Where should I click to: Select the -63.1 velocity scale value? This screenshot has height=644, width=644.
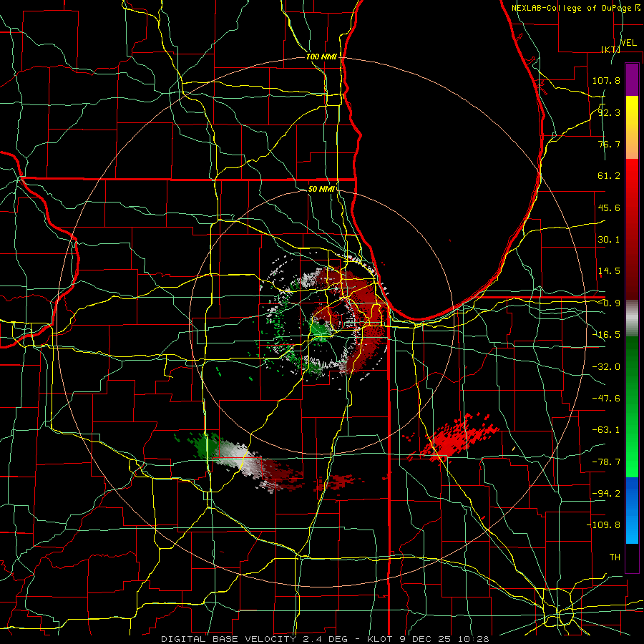point(606,430)
